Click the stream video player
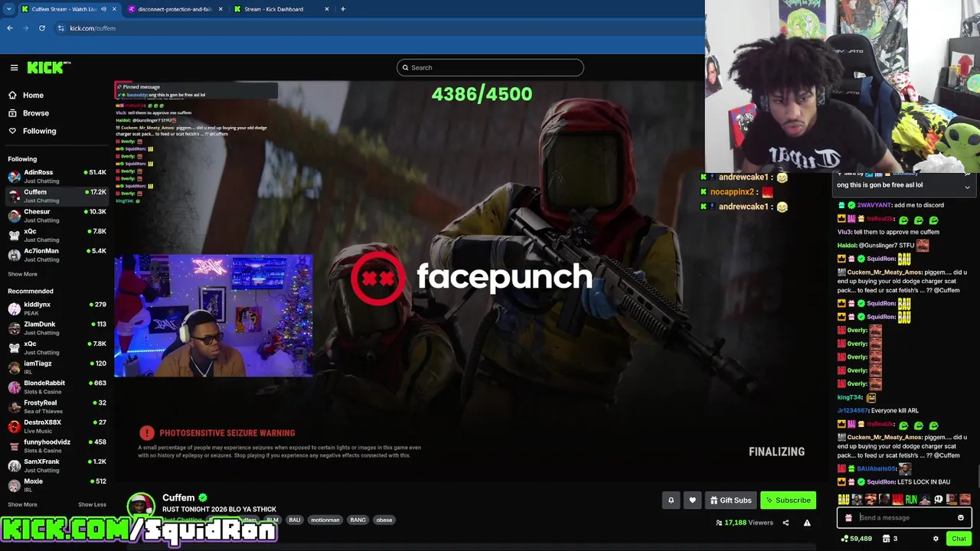980x551 pixels. click(472, 283)
